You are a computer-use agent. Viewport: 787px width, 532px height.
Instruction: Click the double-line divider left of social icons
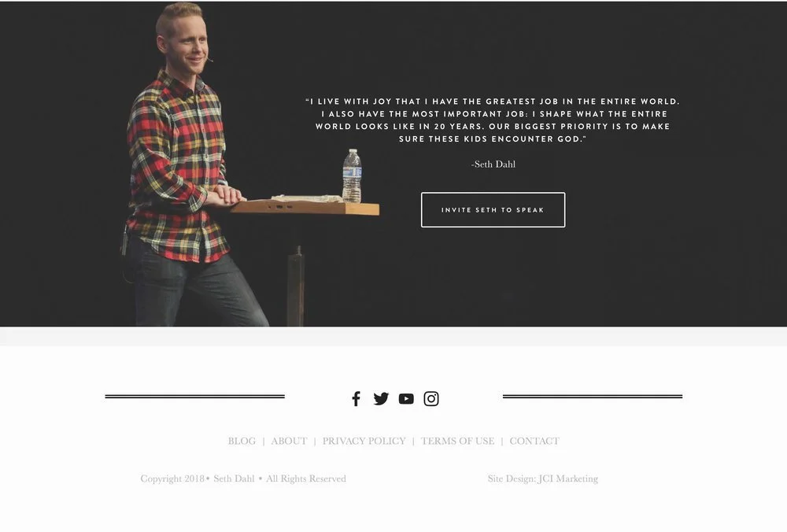pos(194,397)
